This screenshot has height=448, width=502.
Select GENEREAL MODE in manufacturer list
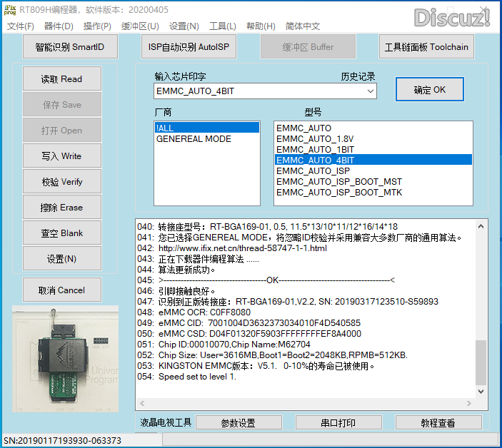(194, 139)
